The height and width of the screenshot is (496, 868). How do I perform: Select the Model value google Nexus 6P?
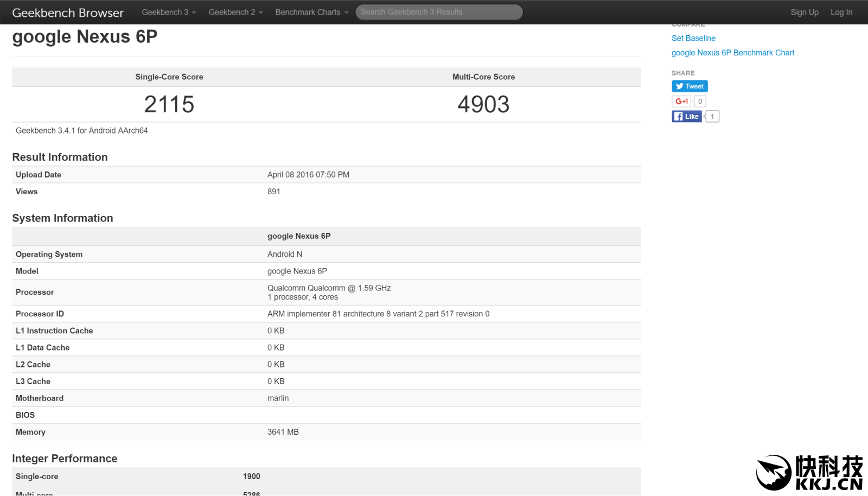coord(297,271)
